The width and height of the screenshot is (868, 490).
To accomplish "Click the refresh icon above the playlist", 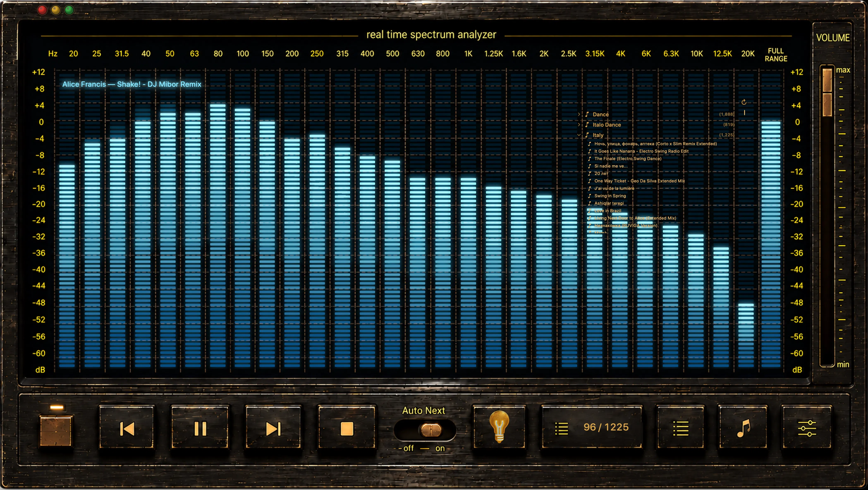I will coord(744,102).
